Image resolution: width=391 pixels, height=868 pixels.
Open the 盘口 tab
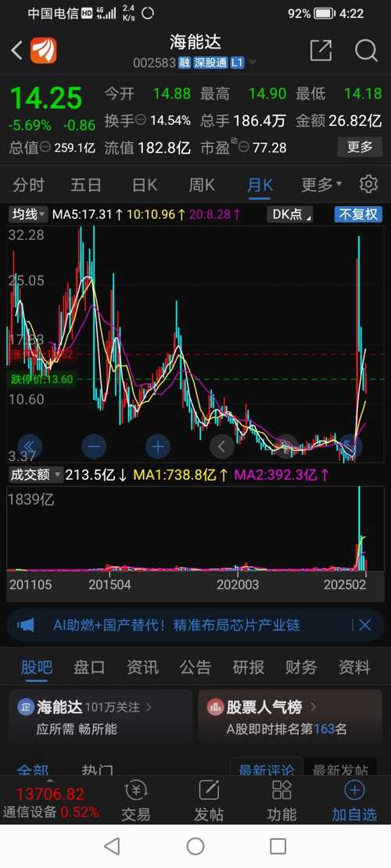click(89, 667)
